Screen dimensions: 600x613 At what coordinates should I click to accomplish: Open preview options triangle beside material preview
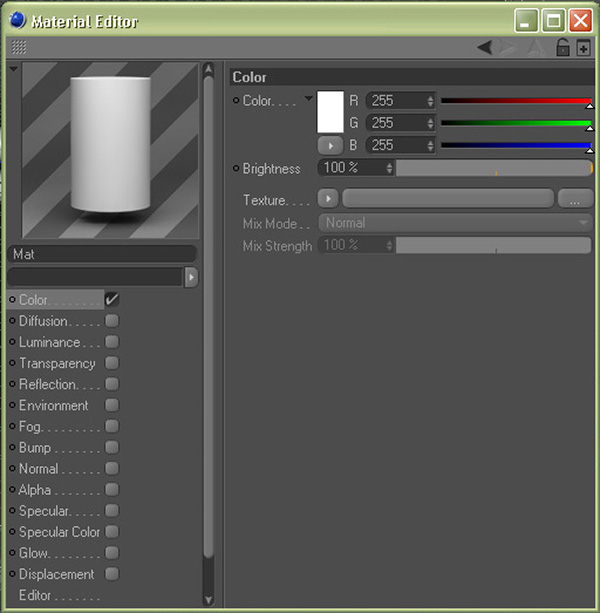pyautogui.click(x=14, y=69)
